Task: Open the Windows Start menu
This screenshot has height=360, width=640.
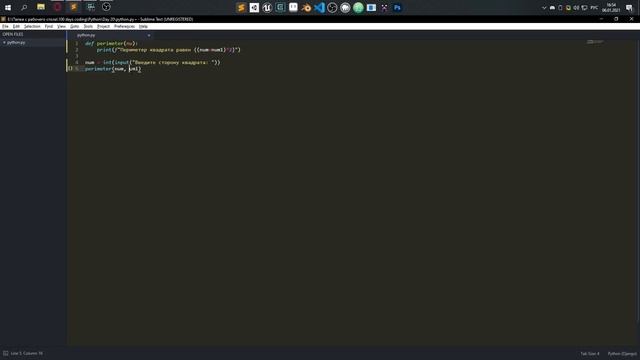Action: (x=8, y=7)
